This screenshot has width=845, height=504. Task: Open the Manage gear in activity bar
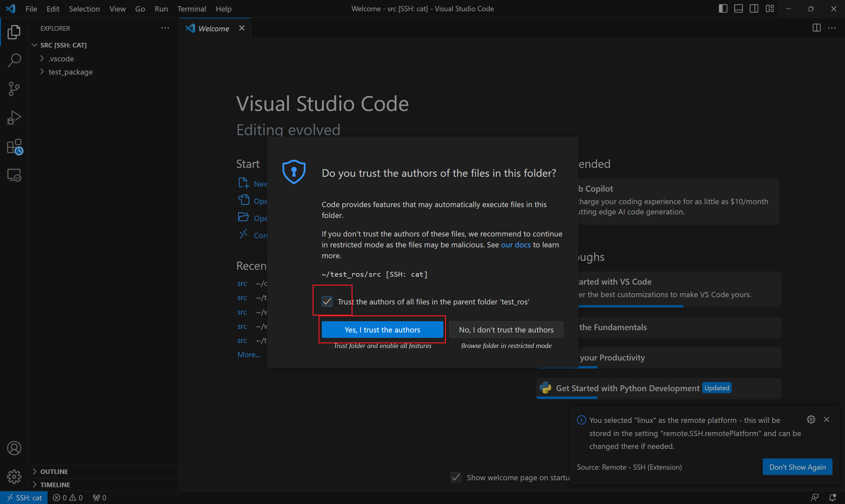(14, 477)
